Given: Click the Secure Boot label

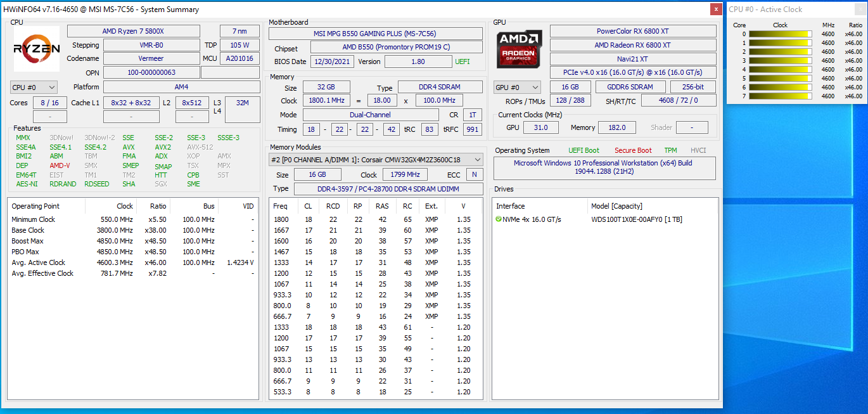Looking at the screenshot, I should coord(633,151).
